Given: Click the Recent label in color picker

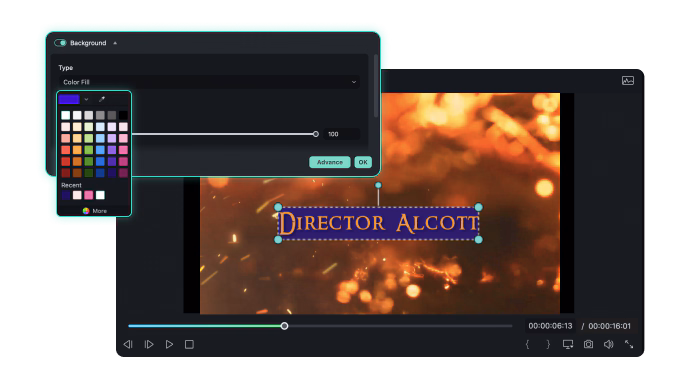Looking at the screenshot, I should [x=71, y=185].
